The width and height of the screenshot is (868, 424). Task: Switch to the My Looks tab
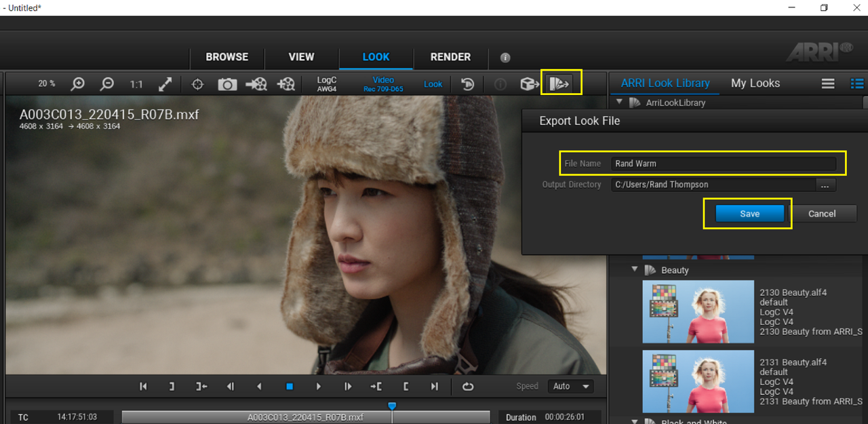pos(755,83)
